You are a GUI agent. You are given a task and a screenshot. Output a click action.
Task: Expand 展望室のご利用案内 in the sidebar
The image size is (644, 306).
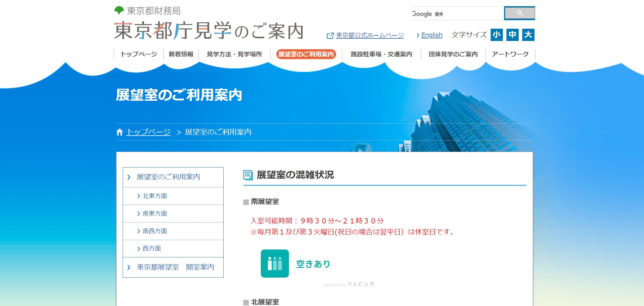coord(168,177)
